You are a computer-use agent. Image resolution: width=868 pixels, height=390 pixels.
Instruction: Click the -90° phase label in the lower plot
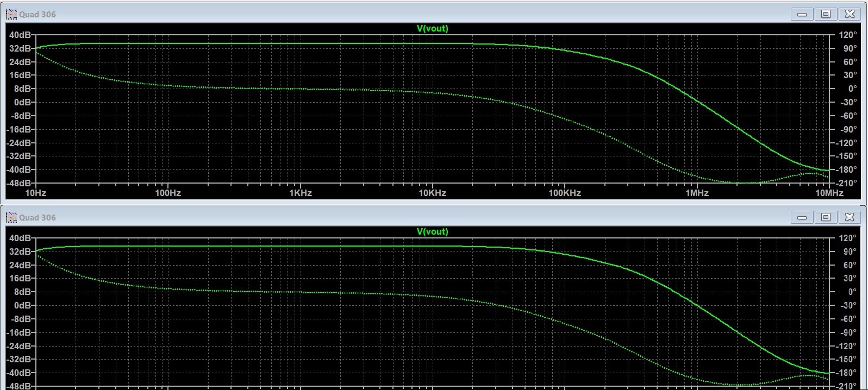pyautogui.click(x=848, y=332)
